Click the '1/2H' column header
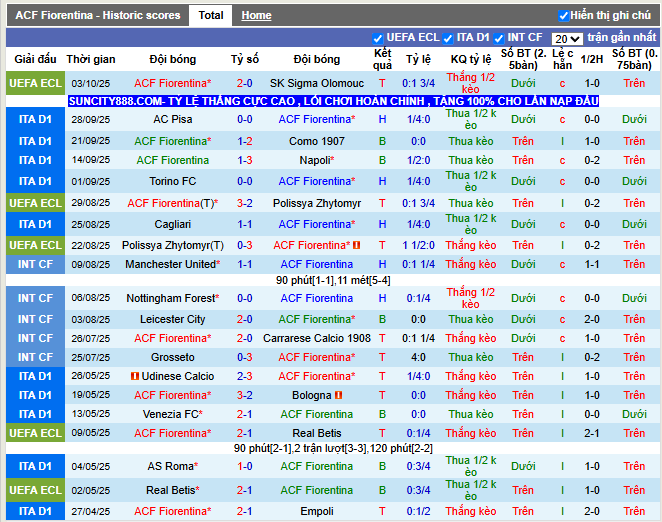This screenshot has width=662, height=522. click(x=591, y=59)
